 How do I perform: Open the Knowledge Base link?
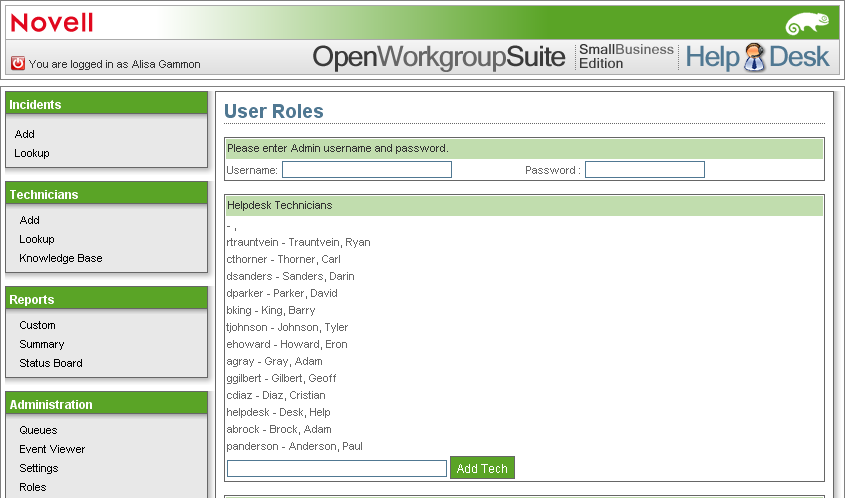point(60,258)
